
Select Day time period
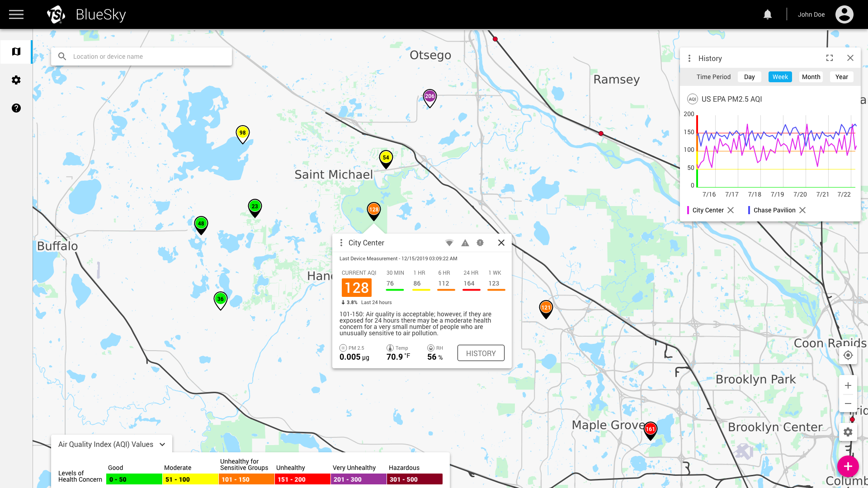749,77
